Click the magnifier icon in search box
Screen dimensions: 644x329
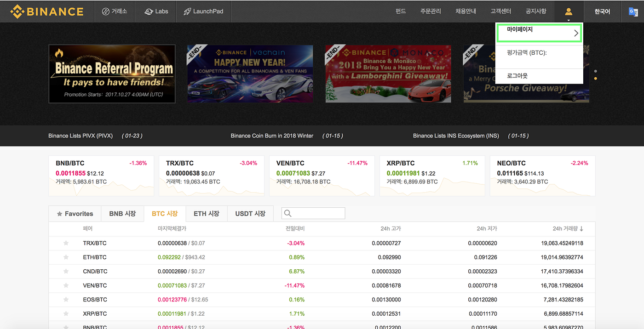[287, 213]
